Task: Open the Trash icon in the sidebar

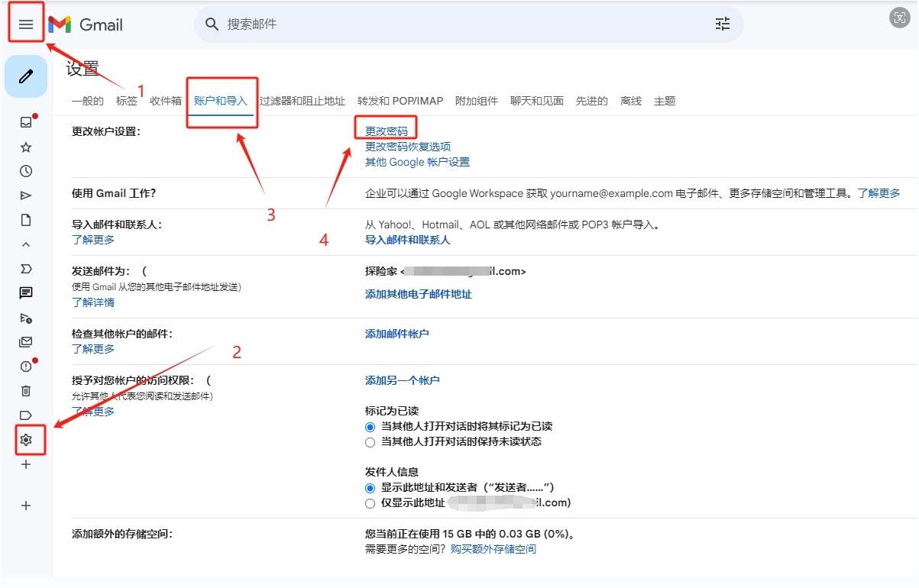Action: pyautogui.click(x=26, y=391)
